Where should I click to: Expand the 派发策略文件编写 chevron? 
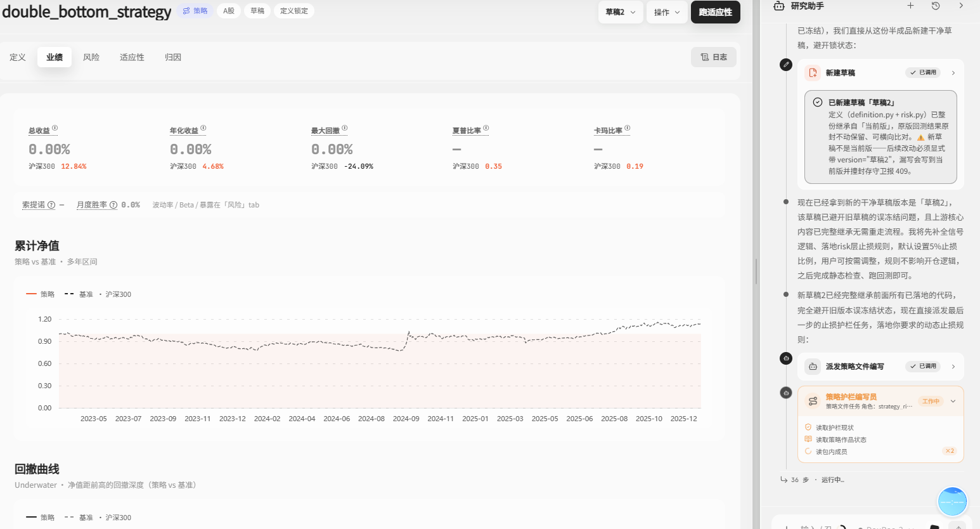point(953,367)
